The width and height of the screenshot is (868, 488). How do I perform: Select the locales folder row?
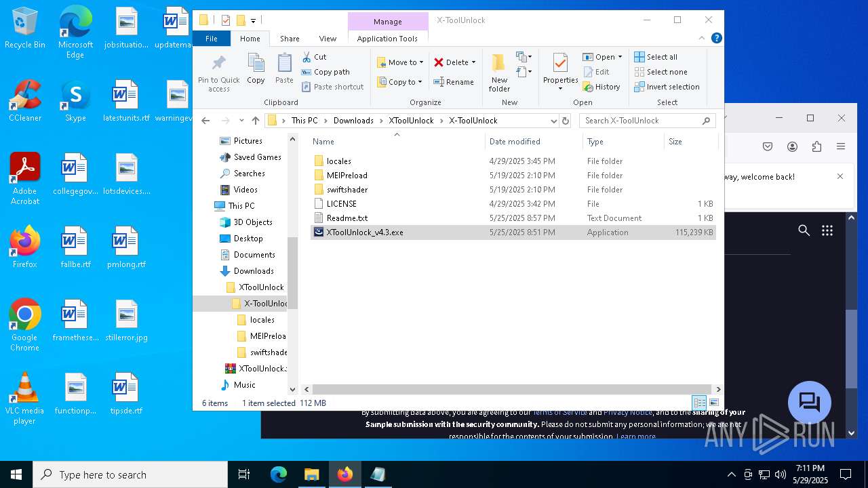click(513, 161)
